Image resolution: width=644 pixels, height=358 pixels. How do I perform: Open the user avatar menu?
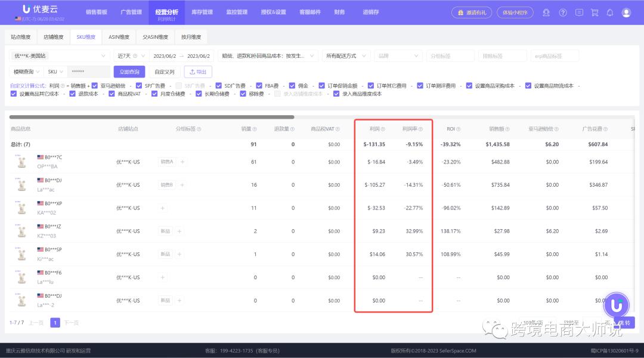click(626, 13)
